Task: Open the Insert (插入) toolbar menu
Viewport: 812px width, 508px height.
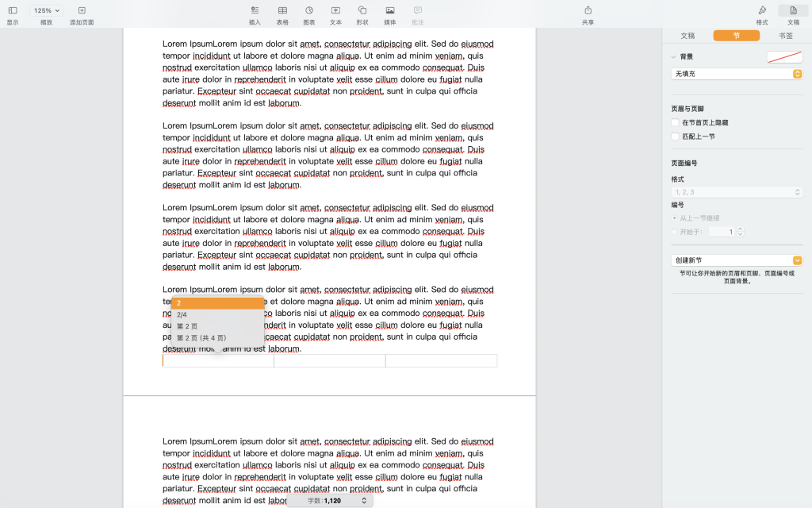Action: 255,10
